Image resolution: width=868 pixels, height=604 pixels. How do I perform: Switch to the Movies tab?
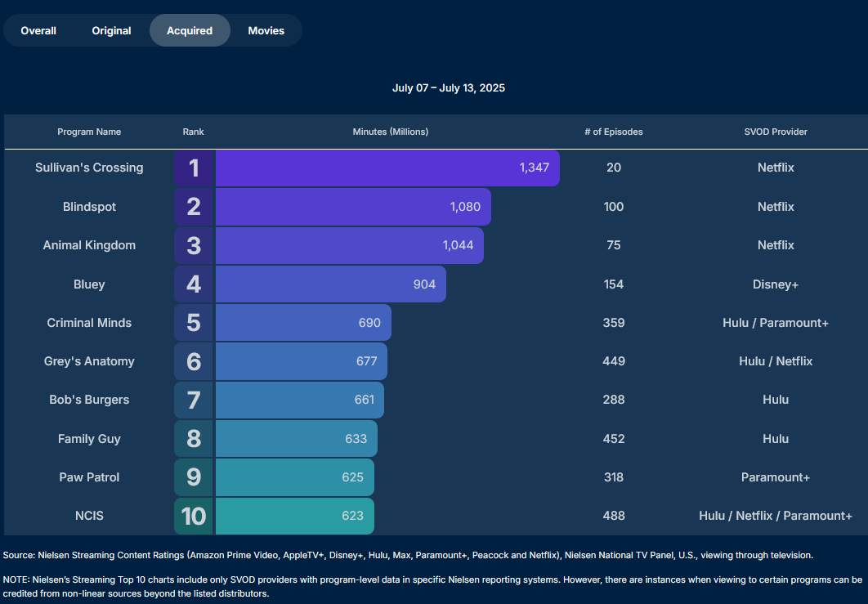266,30
